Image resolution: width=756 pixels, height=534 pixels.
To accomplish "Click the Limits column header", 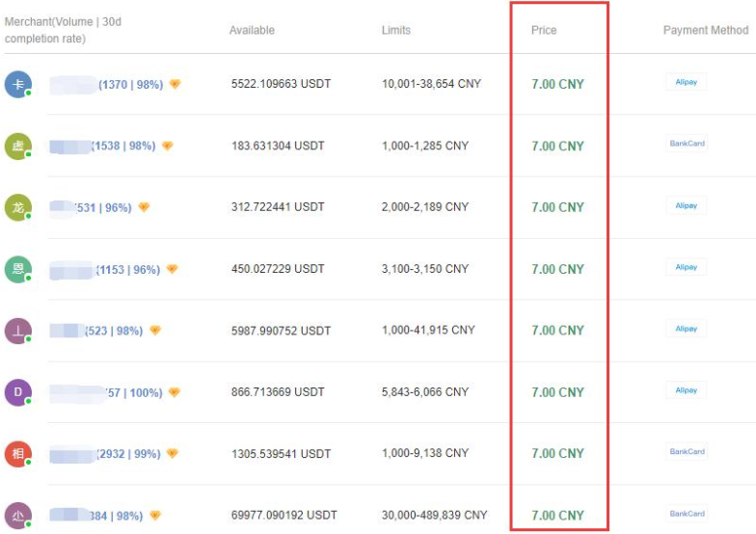I will click(396, 30).
